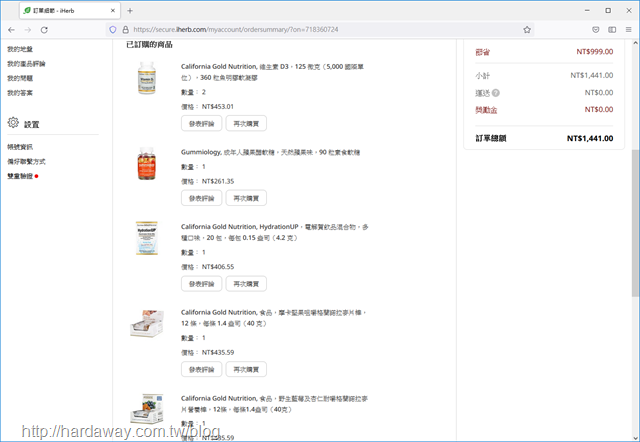Open the wild blueberry almond bars title
640x442 pixels.
coord(274,404)
